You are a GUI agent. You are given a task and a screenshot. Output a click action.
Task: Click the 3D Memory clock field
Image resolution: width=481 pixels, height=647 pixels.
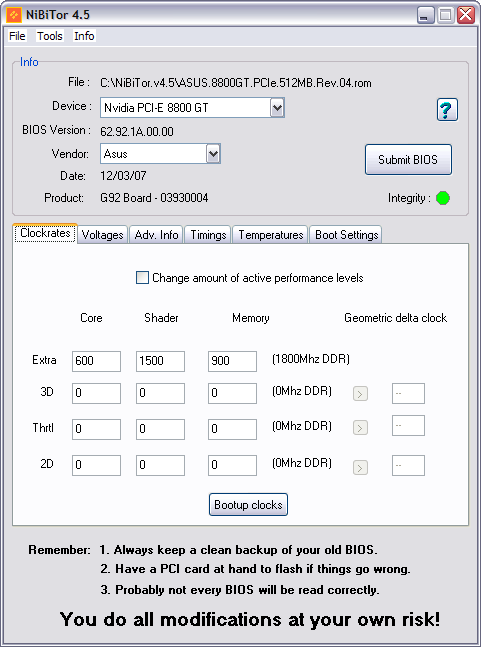pyautogui.click(x=232, y=393)
